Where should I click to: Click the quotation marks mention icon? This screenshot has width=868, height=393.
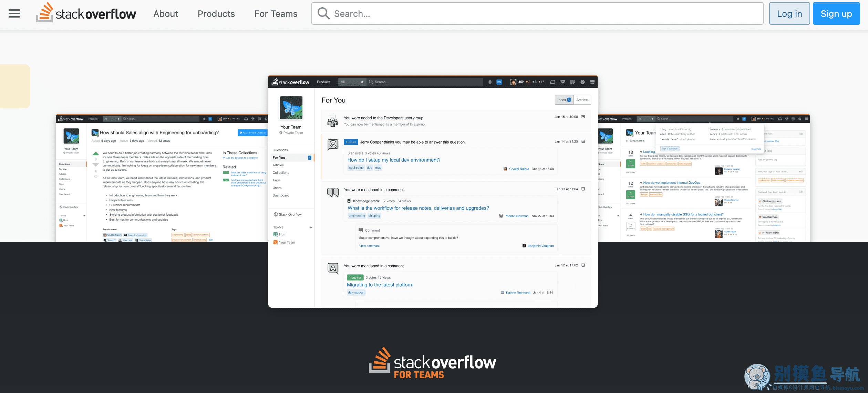333,192
